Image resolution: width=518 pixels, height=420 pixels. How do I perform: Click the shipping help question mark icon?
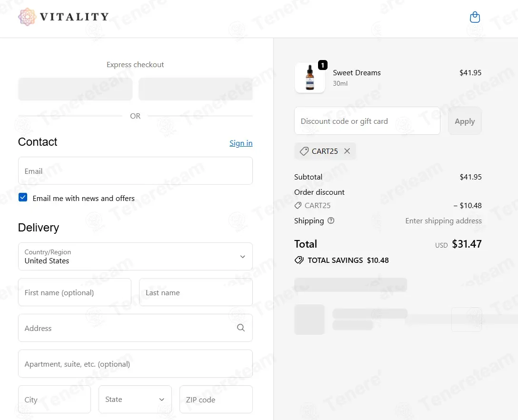coord(331,220)
